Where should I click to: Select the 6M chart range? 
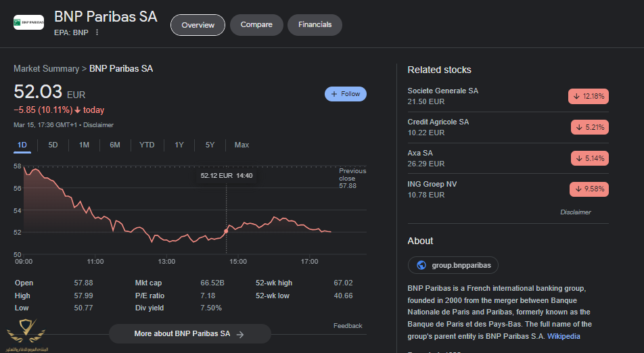tap(115, 145)
